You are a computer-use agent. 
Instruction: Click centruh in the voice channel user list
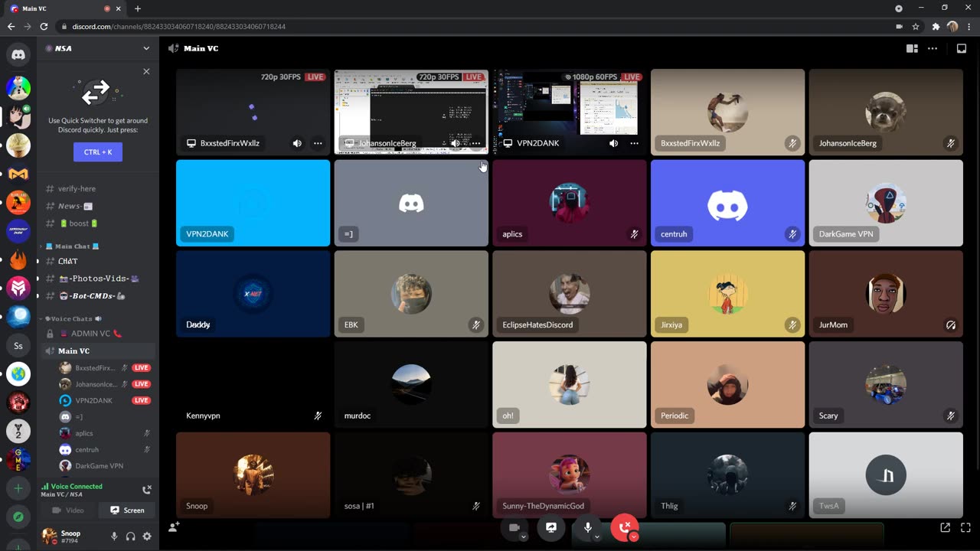point(106,449)
